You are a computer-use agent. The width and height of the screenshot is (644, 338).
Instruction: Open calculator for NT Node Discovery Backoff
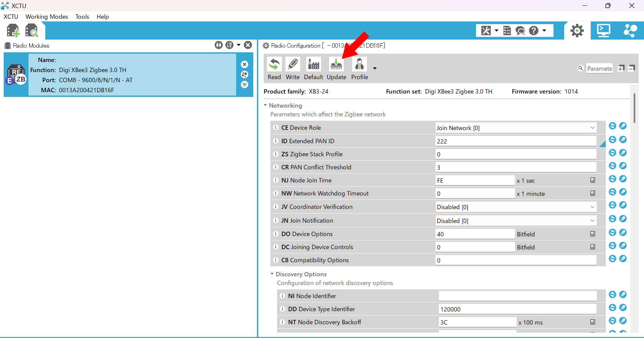pyautogui.click(x=593, y=322)
